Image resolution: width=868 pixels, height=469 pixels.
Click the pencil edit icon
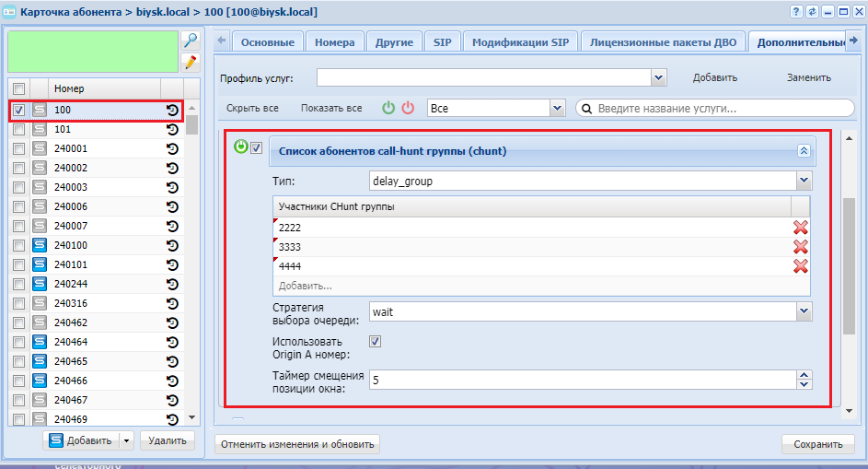click(191, 62)
